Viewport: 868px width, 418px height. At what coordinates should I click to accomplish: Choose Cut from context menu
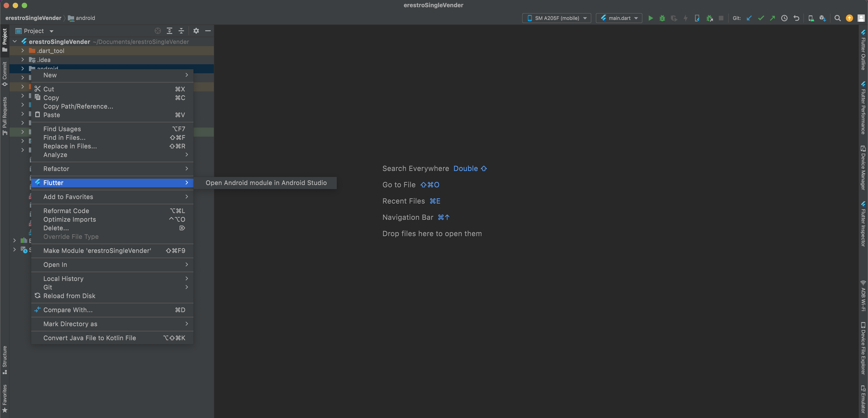(x=112, y=89)
